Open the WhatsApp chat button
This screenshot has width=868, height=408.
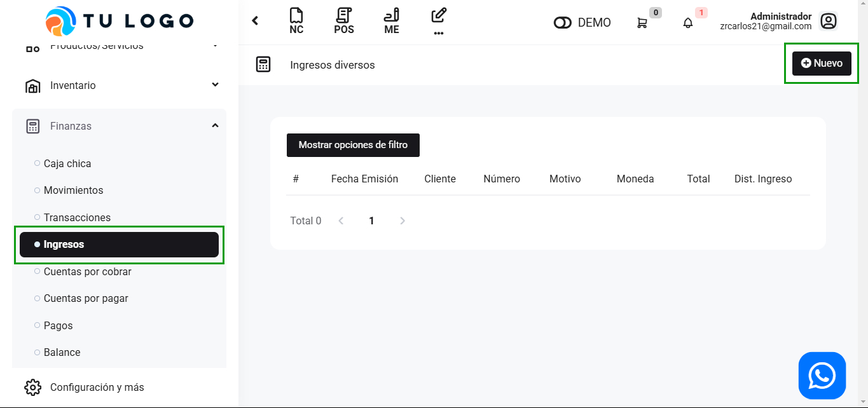pos(822,376)
